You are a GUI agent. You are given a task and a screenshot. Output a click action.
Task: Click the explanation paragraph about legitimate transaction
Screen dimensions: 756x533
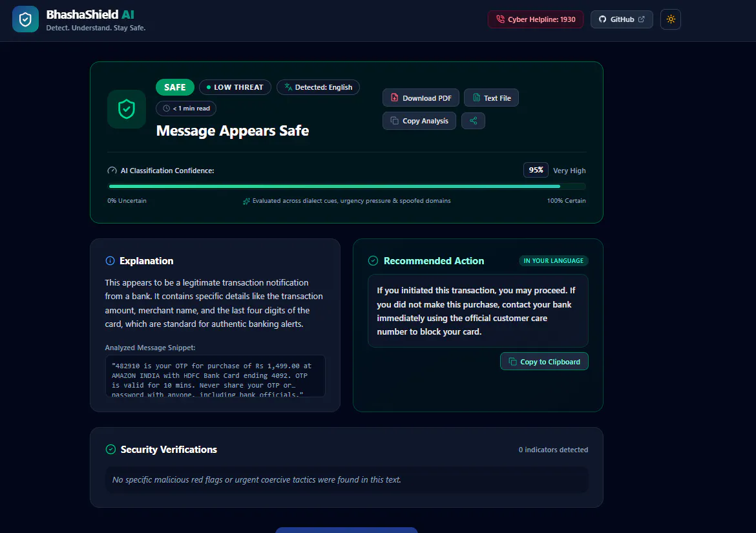(214, 303)
